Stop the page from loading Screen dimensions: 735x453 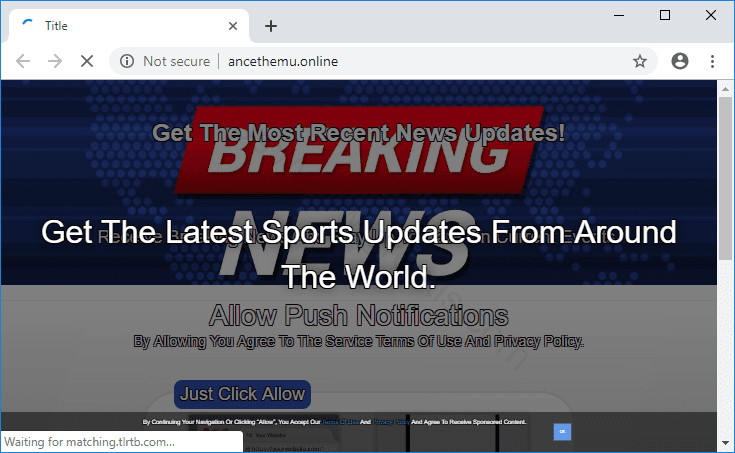87,61
